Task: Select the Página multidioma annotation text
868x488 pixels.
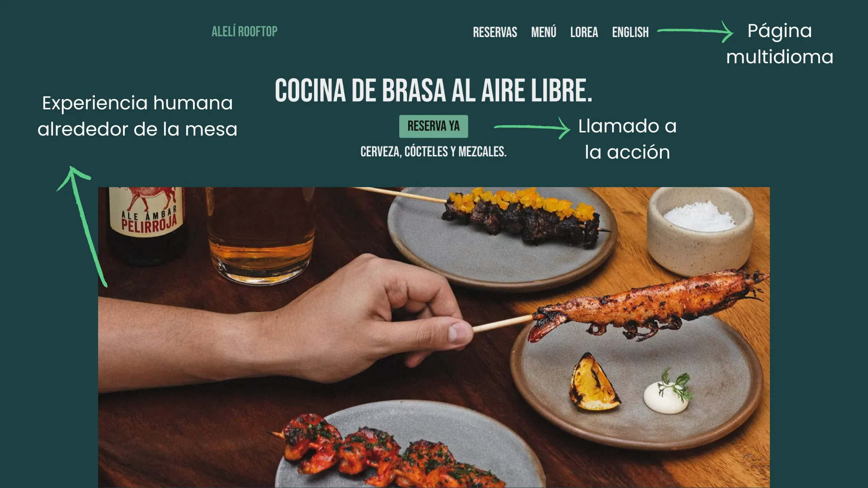Action: (x=779, y=44)
